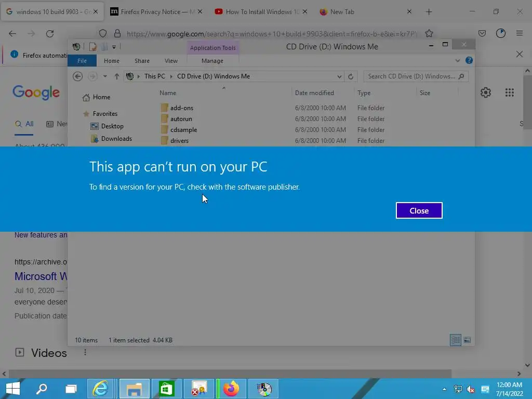Open the Share ribbon tab

[x=142, y=61]
